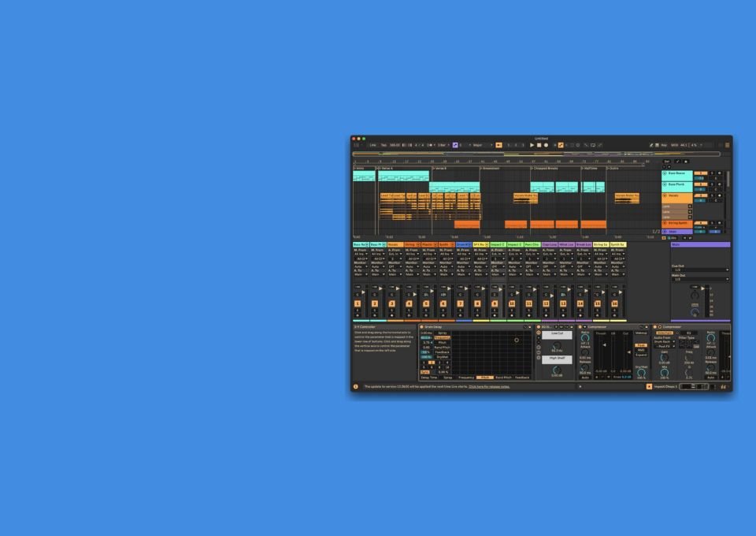Image resolution: width=756 pixels, height=536 pixels.
Task: Click the release notes link
Action: tap(489, 387)
